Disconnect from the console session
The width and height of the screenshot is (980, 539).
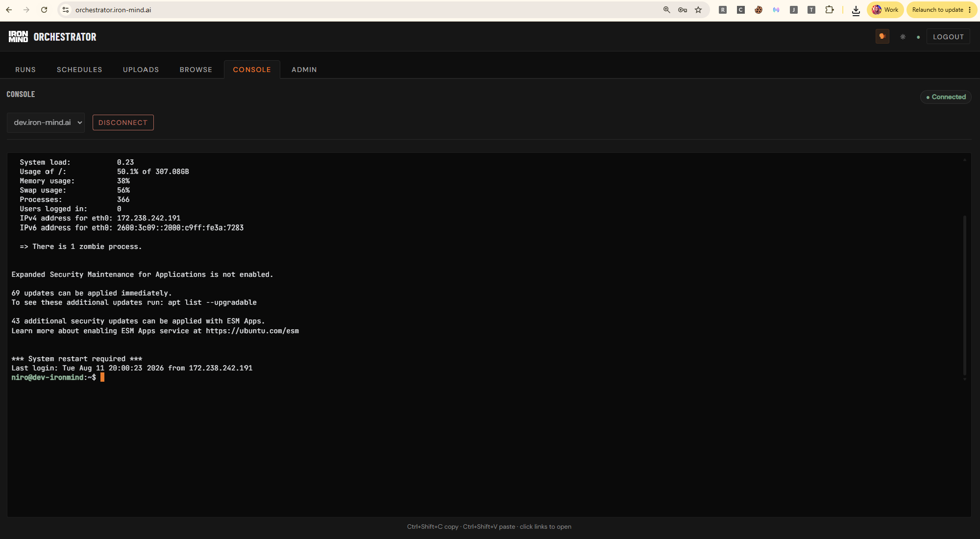123,122
